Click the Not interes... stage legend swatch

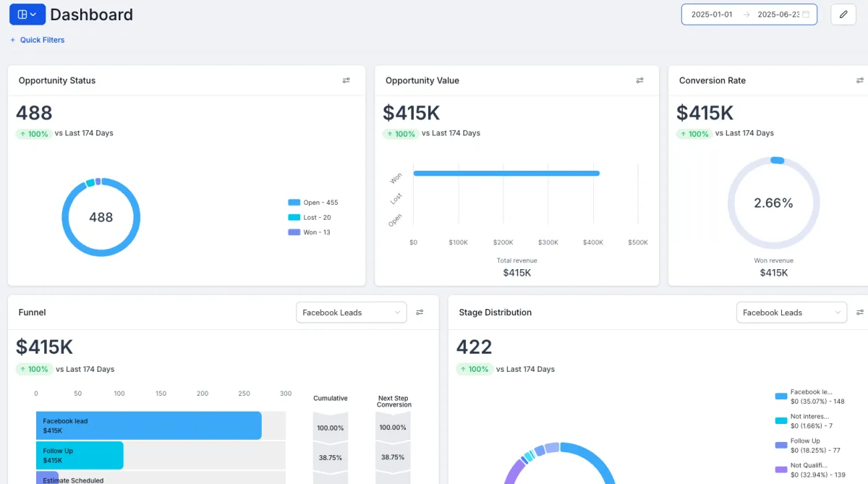[x=781, y=420]
